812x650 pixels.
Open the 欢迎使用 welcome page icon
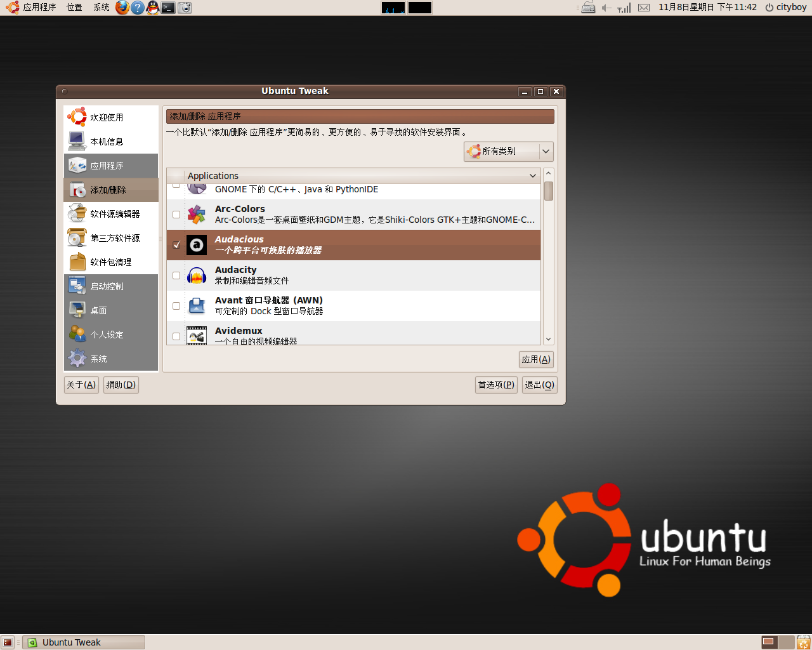pos(77,117)
